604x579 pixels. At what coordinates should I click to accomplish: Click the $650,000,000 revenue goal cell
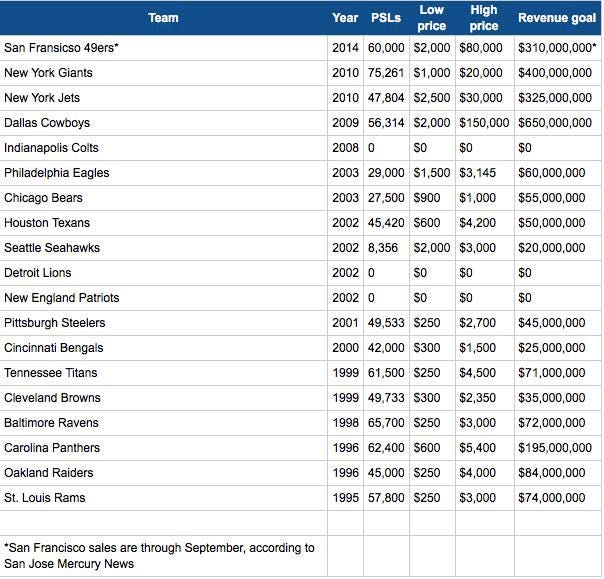557,123
